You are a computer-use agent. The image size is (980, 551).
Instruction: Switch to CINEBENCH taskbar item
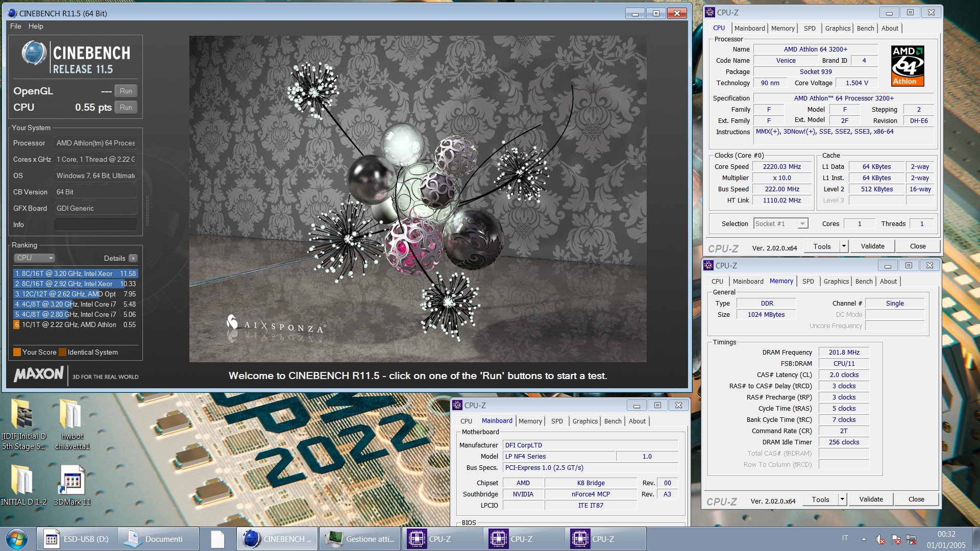tap(278, 539)
